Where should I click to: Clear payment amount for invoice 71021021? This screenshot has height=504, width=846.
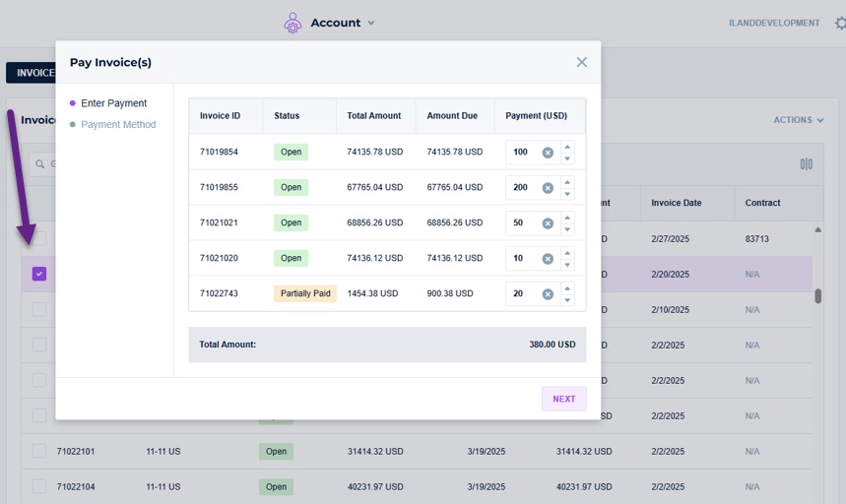coord(548,223)
